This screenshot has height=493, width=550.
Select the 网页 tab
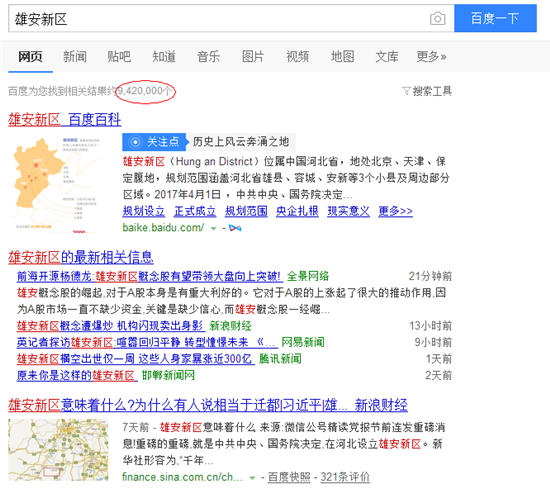pos(31,56)
